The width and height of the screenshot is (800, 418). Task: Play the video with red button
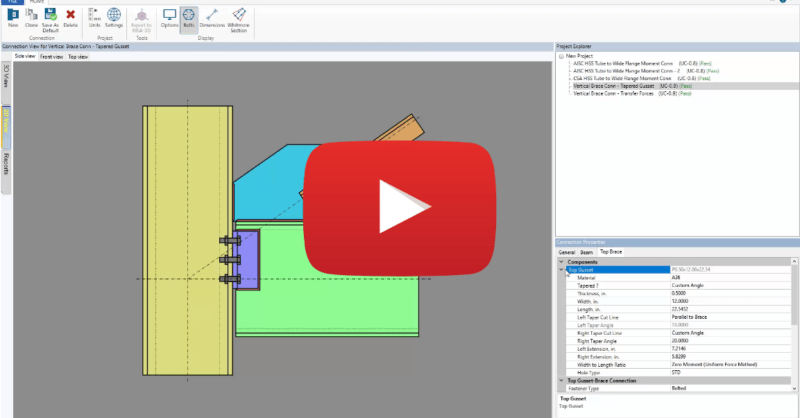[380, 205]
